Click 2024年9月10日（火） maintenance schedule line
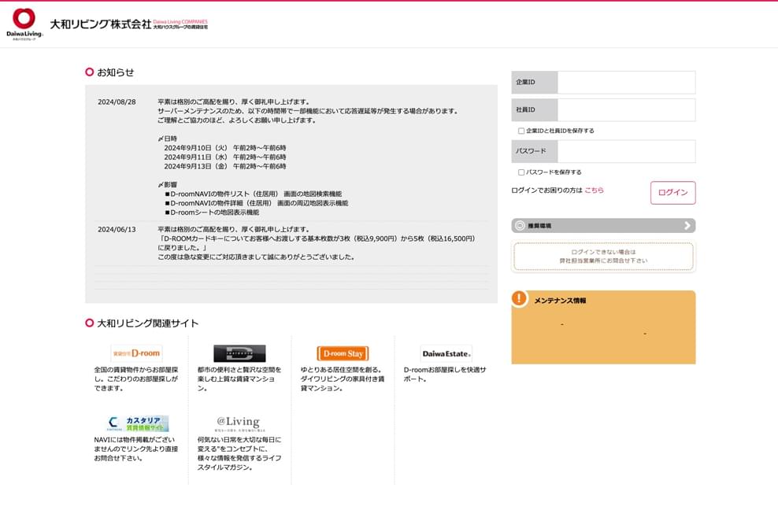 (x=224, y=148)
